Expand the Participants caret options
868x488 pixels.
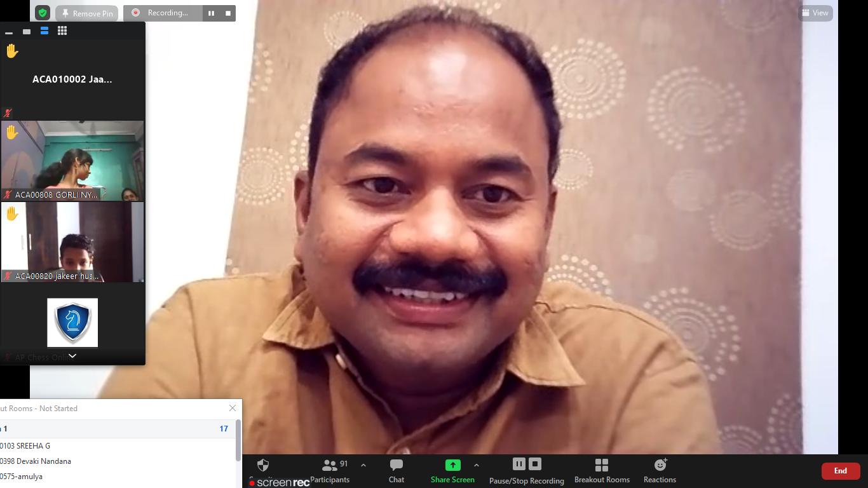pos(363,465)
